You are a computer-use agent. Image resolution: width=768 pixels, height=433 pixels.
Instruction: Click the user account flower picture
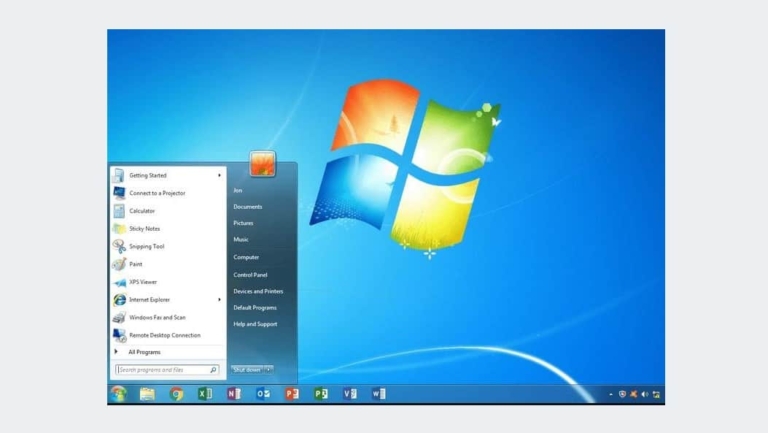point(262,163)
